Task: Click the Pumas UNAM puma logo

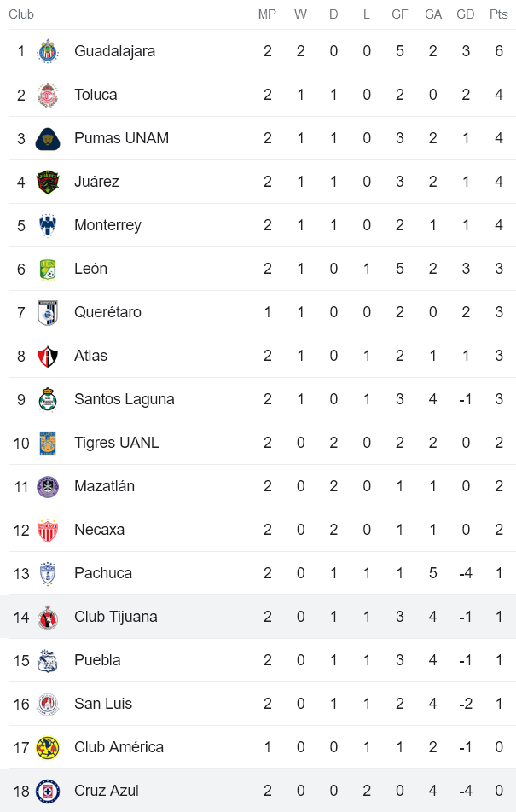Action: click(x=49, y=138)
